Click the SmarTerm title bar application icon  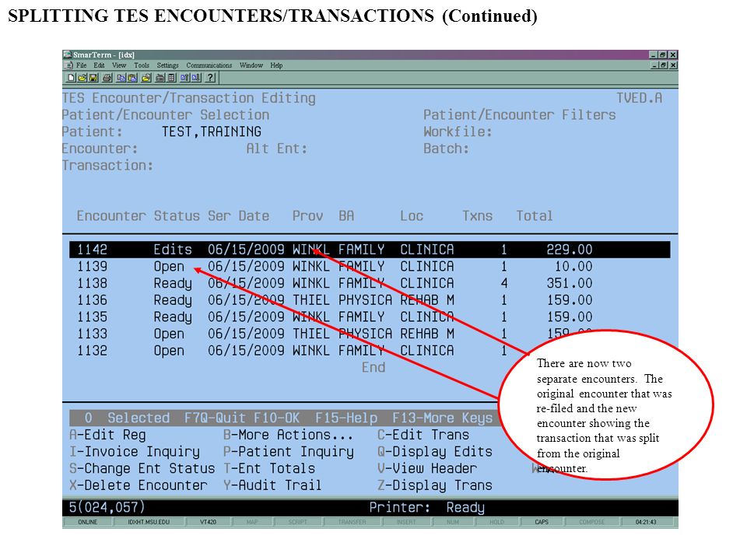tap(67, 54)
